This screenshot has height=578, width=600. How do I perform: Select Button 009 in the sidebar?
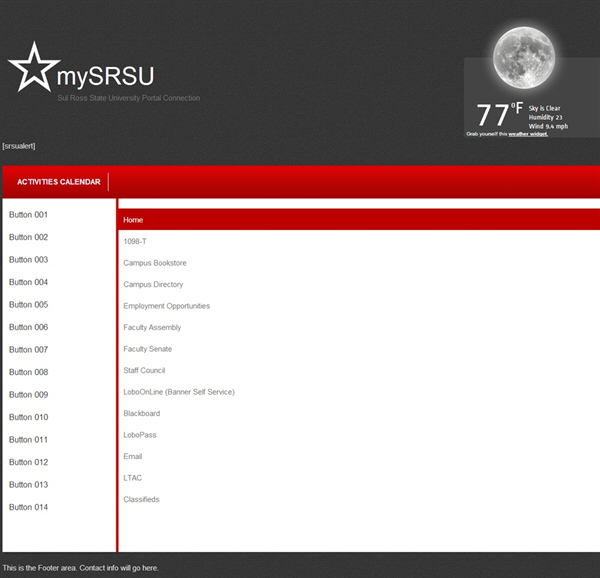28,395
